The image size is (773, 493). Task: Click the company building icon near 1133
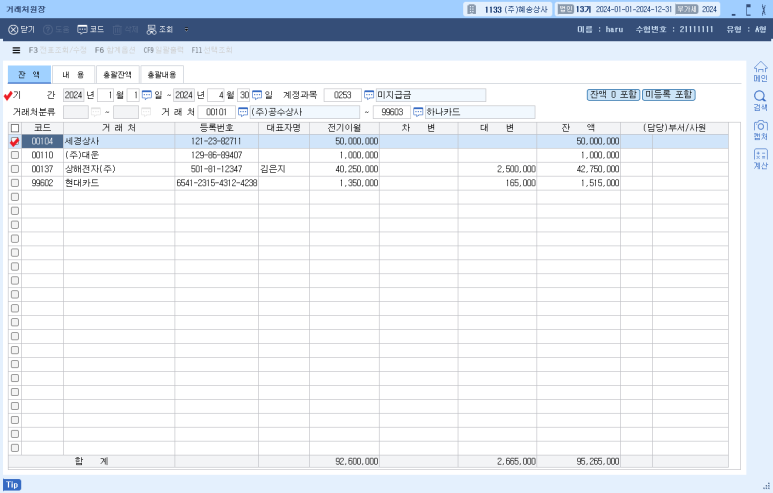pos(472,9)
